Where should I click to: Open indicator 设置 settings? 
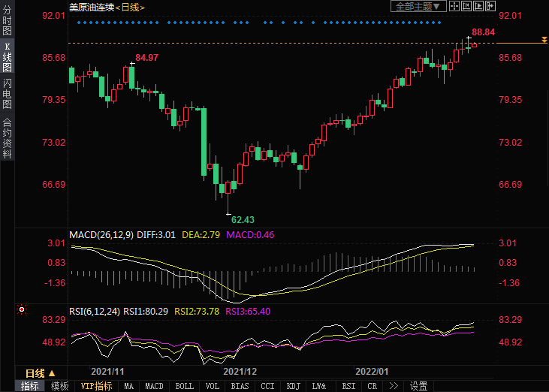[x=418, y=386]
